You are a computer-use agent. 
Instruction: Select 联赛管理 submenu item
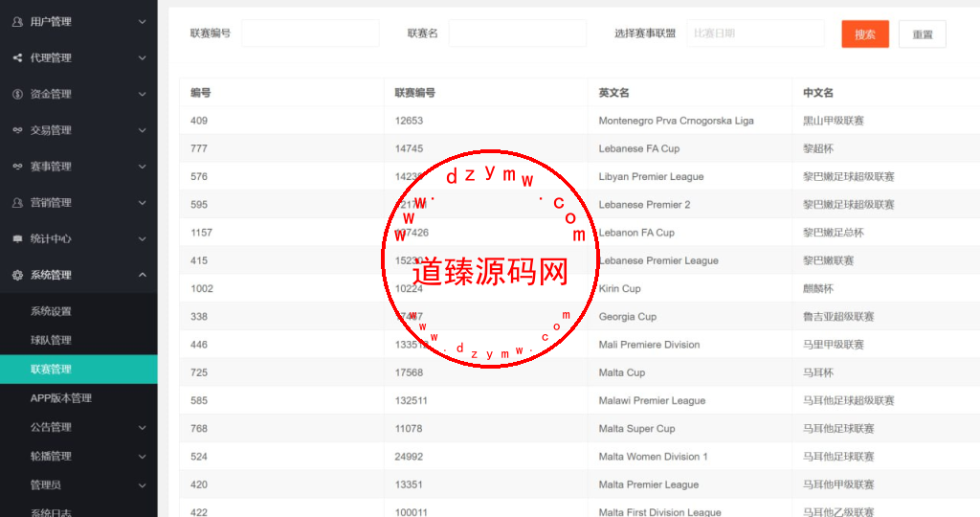(78, 370)
